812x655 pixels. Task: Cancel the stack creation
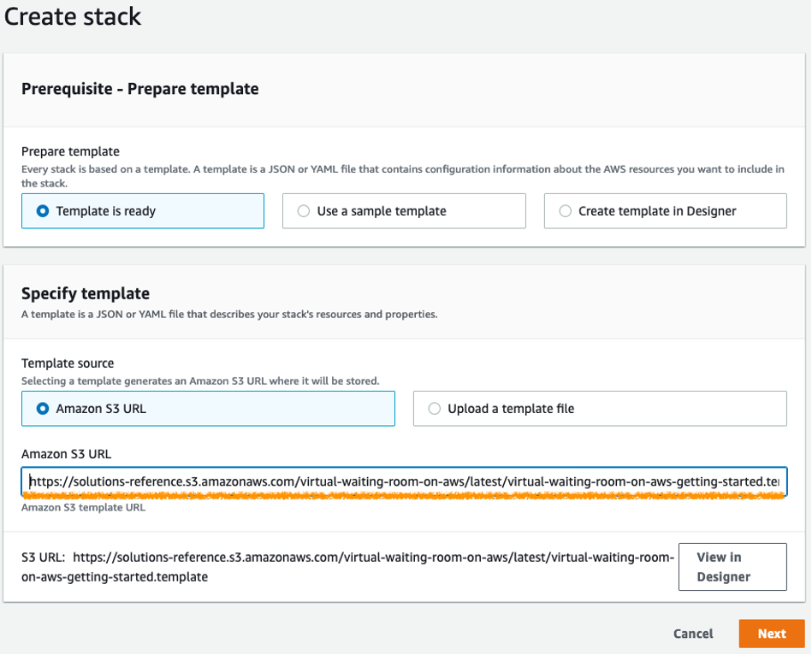click(x=693, y=634)
